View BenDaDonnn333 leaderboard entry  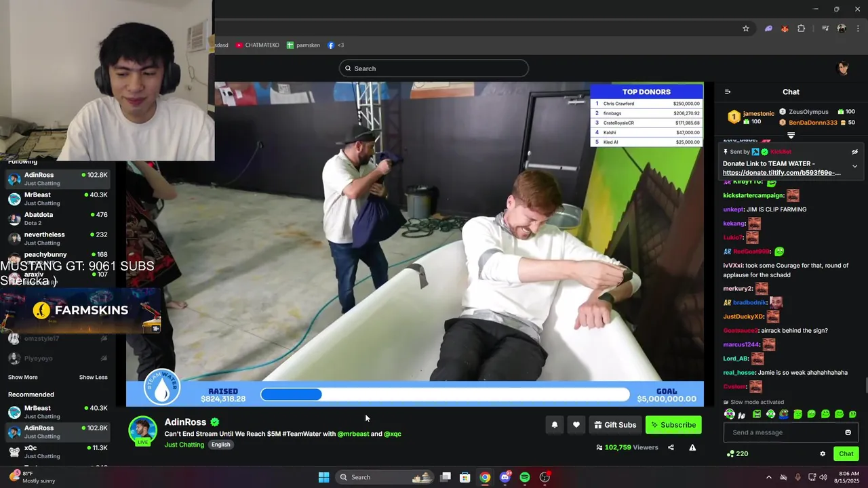[817, 123]
